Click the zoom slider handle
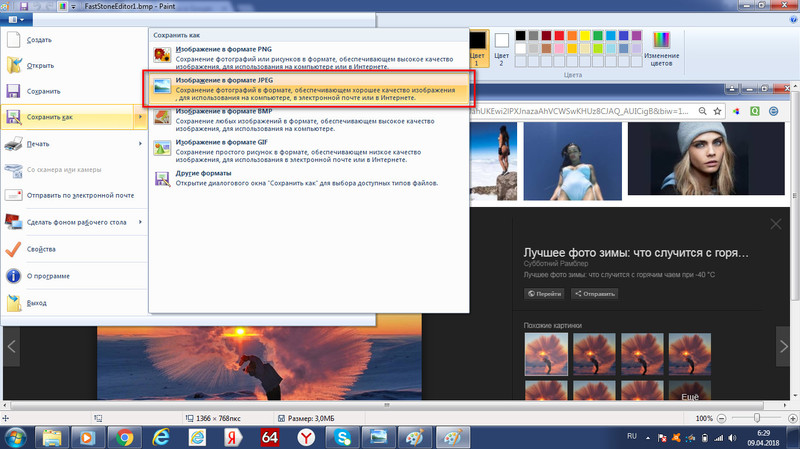Screen dimensions: 800x449 [x=757, y=418]
